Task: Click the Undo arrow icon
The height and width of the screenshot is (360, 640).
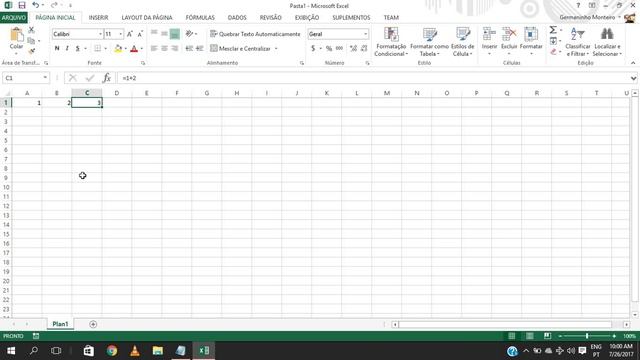Action: (x=36, y=5)
